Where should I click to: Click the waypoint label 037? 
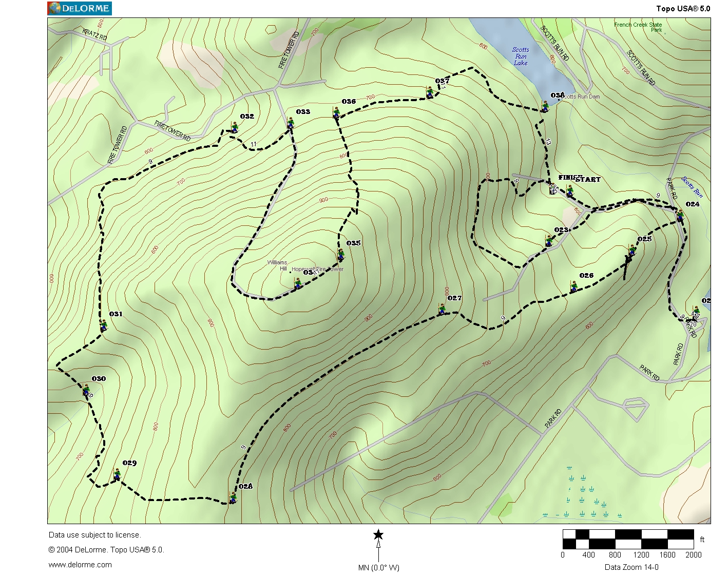point(442,81)
